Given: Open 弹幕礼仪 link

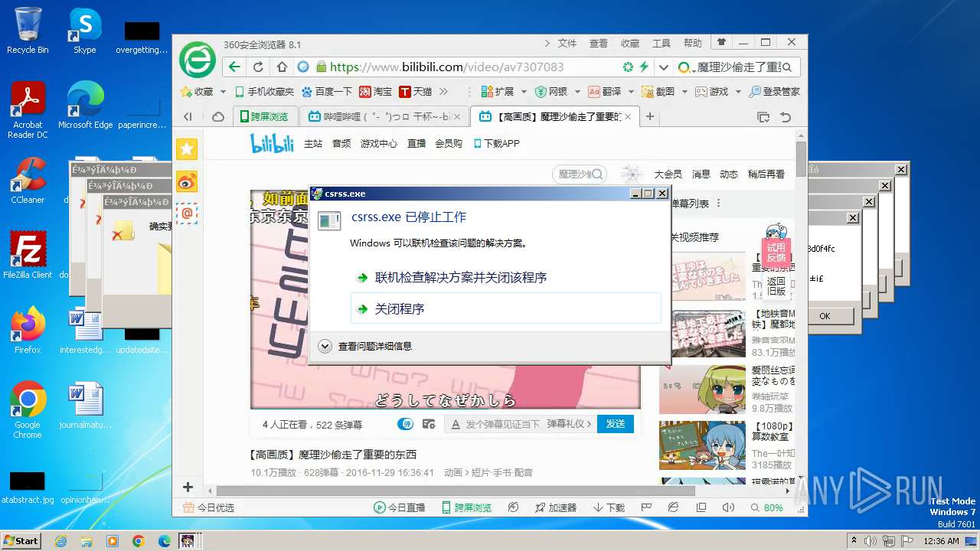Looking at the screenshot, I should [x=569, y=424].
